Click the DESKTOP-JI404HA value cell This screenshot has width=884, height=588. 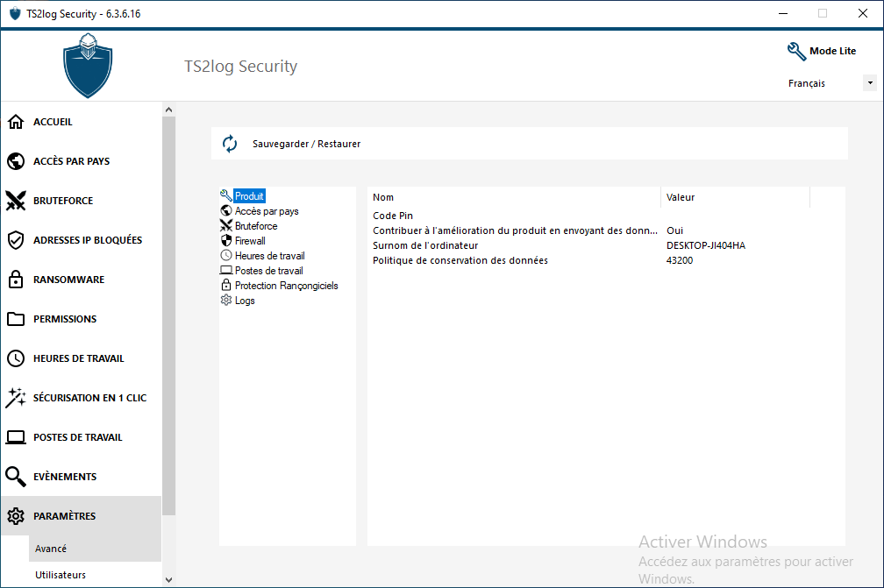pyautogui.click(x=706, y=245)
